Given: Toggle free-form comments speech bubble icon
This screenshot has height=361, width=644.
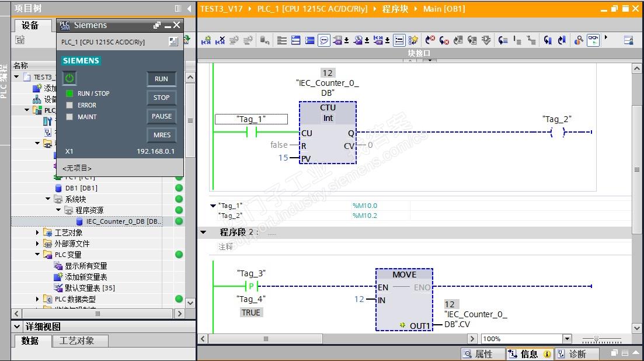Looking at the screenshot, I should point(323,40).
